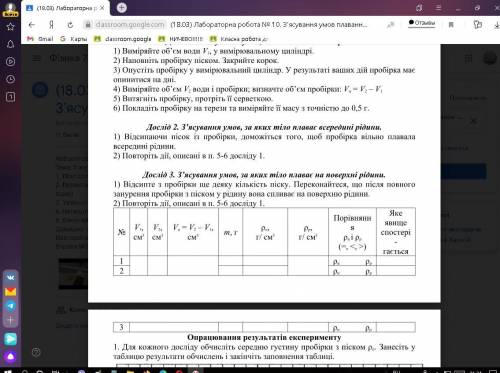Click table row number 1 cell
The height and width of the screenshot is (373, 500).
(121, 261)
